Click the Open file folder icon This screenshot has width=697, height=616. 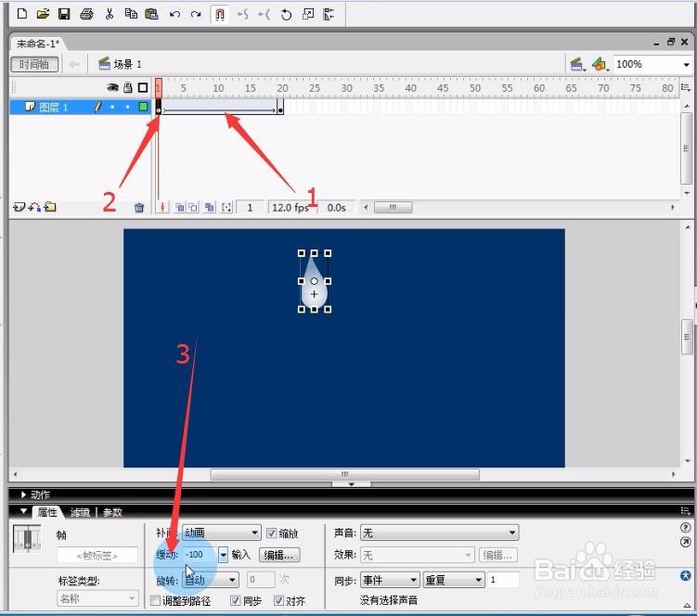pos(43,14)
